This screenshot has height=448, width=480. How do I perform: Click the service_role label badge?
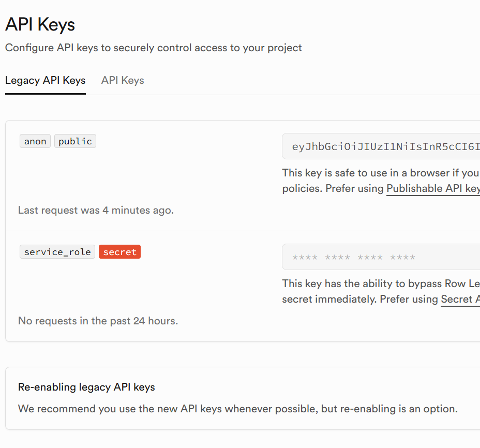[x=57, y=252]
